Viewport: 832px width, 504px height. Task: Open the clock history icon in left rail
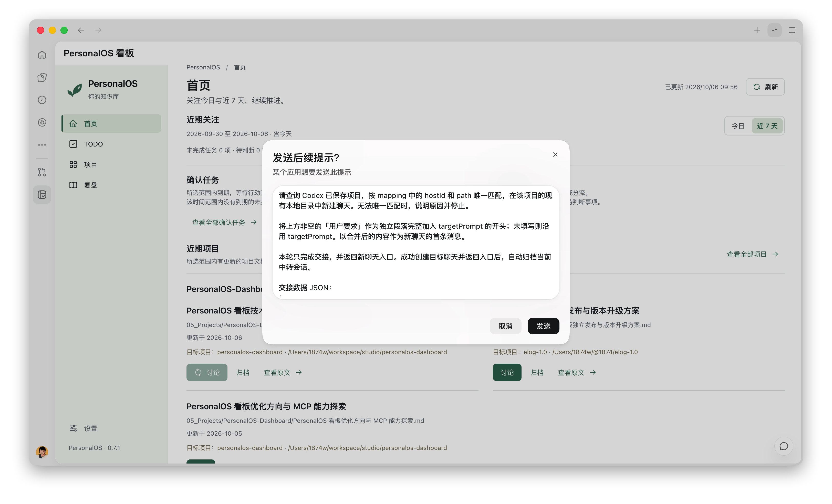42,100
